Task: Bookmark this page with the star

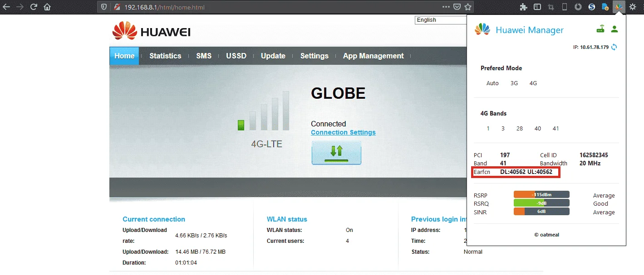Action: [468, 7]
